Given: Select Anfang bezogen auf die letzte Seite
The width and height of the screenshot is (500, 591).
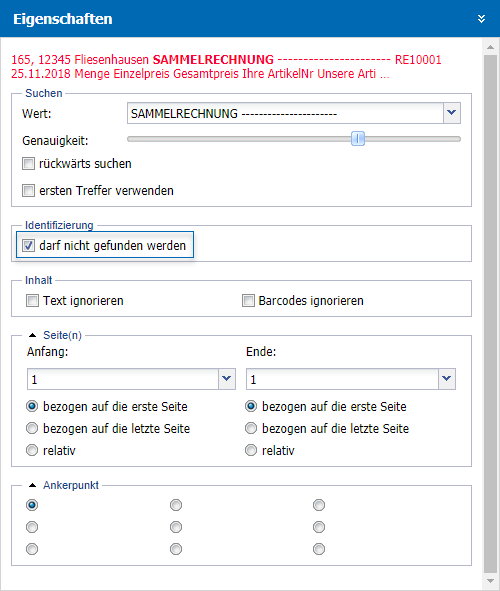Looking at the screenshot, I should (x=32, y=428).
